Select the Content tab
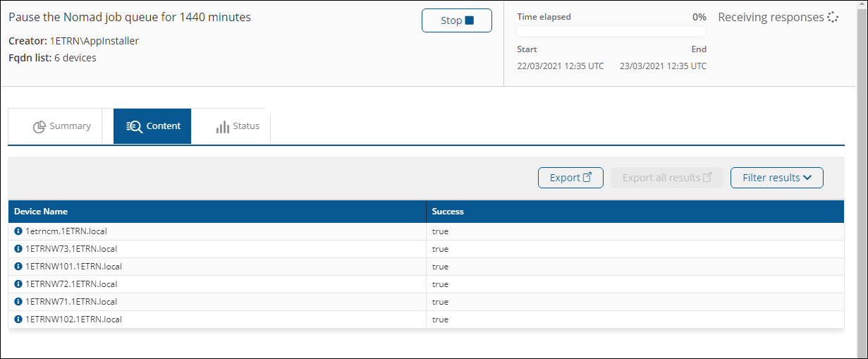The height and width of the screenshot is (359, 868). [153, 126]
